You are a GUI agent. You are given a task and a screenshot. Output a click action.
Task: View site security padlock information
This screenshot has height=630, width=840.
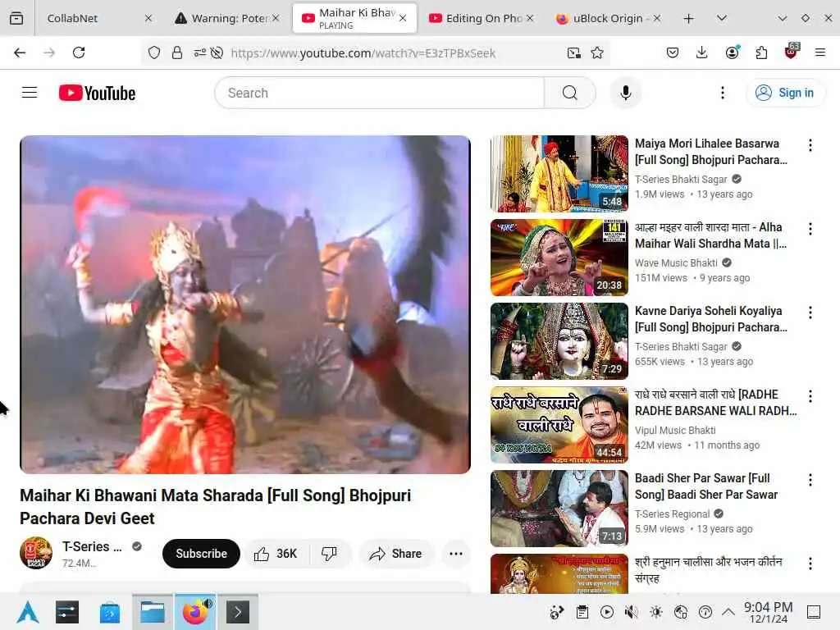[177, 52]
